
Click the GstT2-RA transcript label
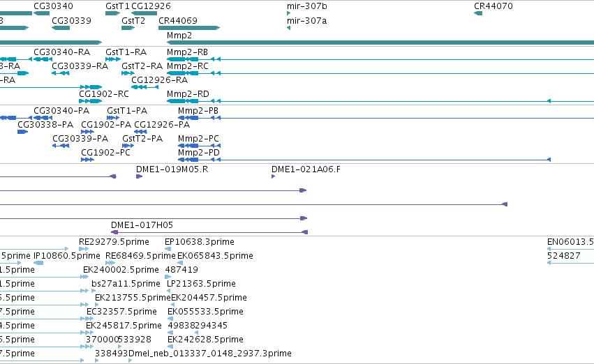(x=142, y=66)
